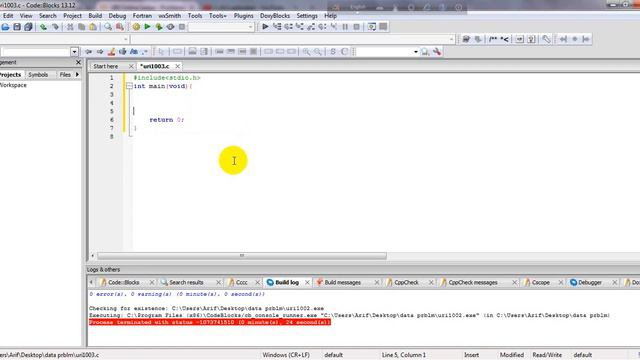Image resolution: width=640 pixels, height=360 pixels.
Task: Open the Debugger log tab
Action: click(589, 282)
